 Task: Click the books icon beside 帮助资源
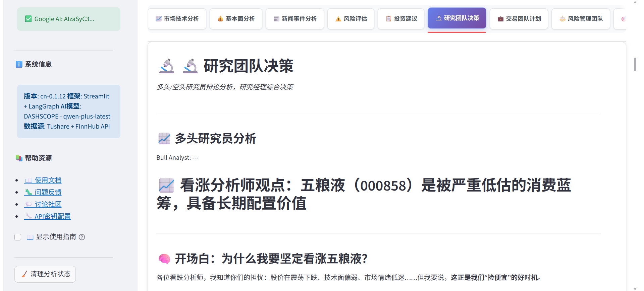coord(19,158)
